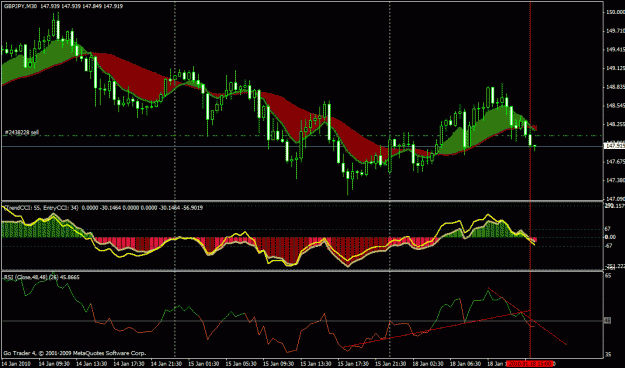Click the 147.675 price scale label
The height and width of the screenshot is (368, 625).
point(615,161)
